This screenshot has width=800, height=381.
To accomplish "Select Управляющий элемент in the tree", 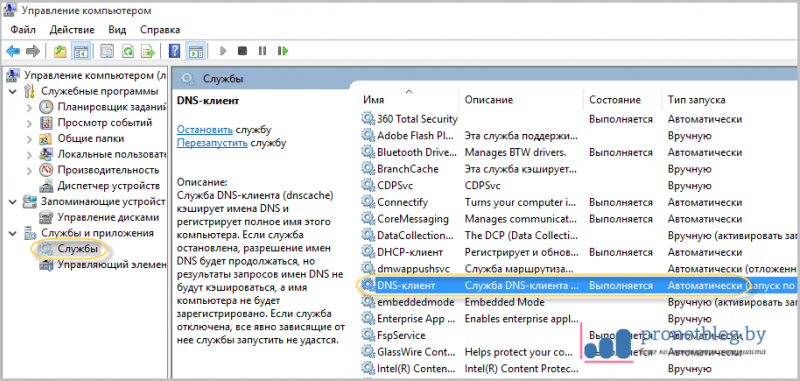I will pos(112,265).
